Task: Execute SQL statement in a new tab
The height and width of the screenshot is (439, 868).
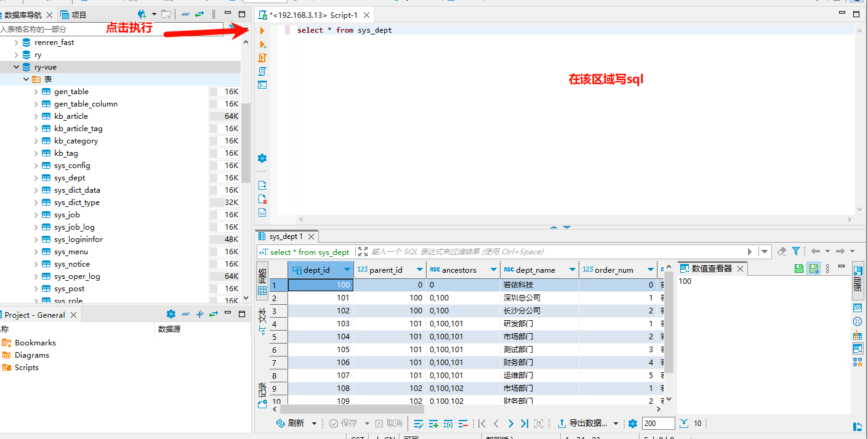Action: click(263, 44)
